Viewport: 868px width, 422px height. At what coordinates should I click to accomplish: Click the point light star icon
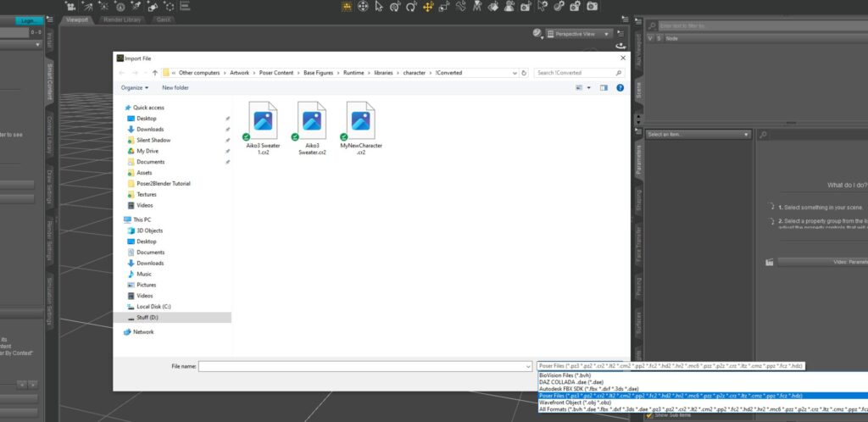tap(103, 6)
